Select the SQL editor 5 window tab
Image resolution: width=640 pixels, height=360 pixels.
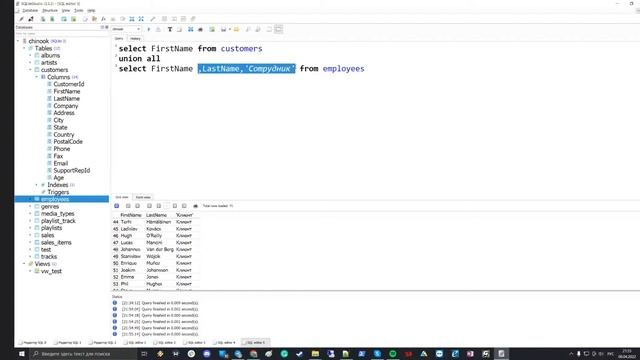[256, 342]
